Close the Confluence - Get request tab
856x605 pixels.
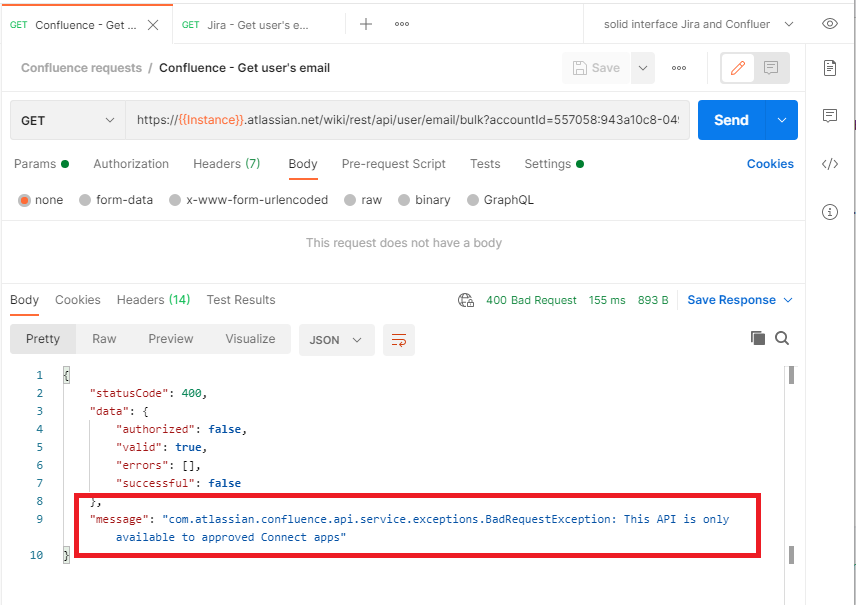153,25
